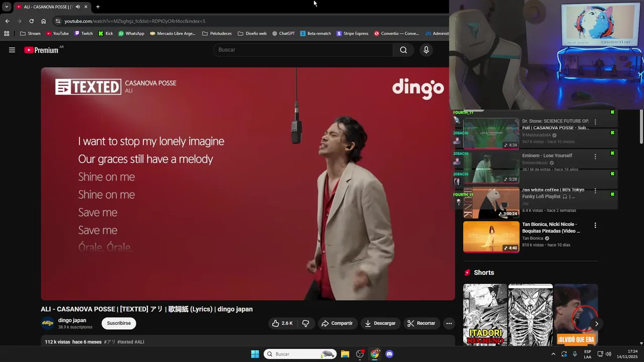
Task: Go to YouTube Premium home logo
Action: pos(41,50)
